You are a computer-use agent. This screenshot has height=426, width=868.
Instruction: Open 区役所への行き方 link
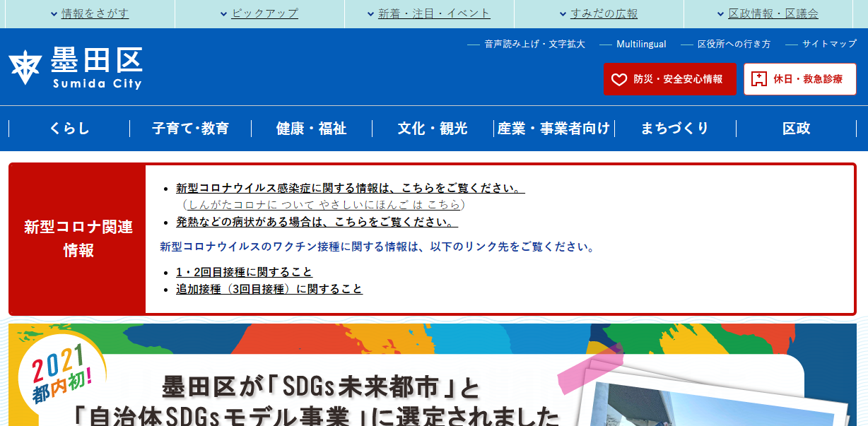click(x=734, y=44)
